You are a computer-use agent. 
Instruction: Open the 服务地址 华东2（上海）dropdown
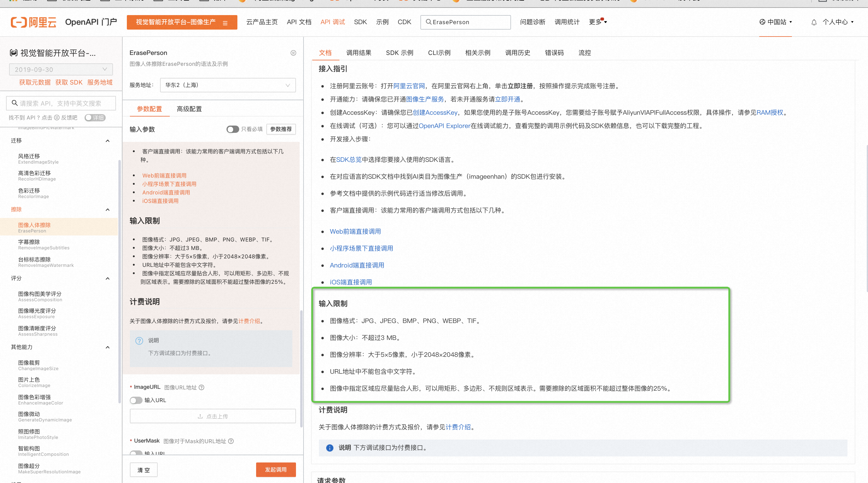[x=227, y=85]
